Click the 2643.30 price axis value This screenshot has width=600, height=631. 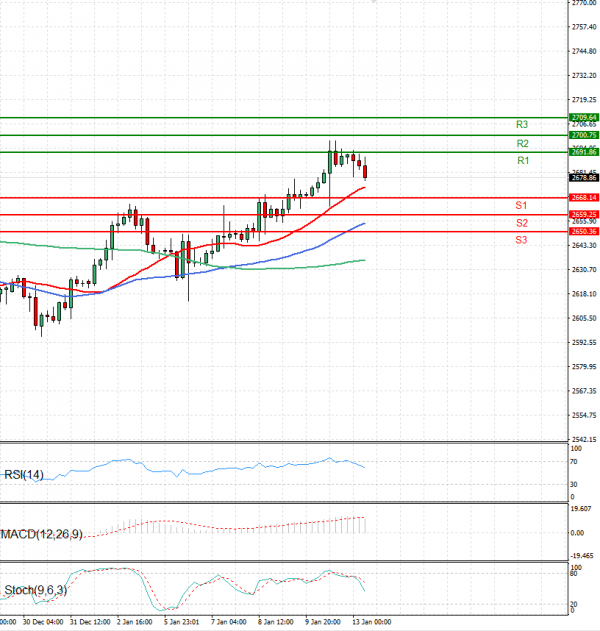584,245
